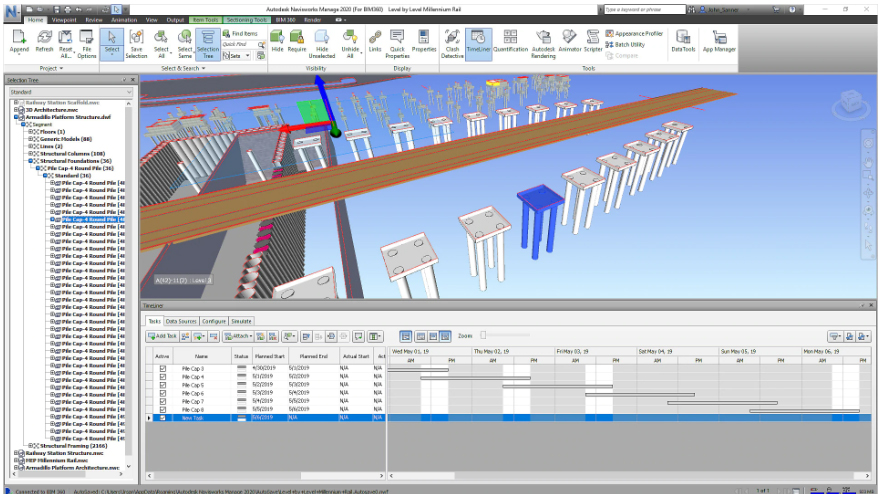Click the Quick Find input field
This screenshot has width=878, height=494.
click(x=240, y=44)
